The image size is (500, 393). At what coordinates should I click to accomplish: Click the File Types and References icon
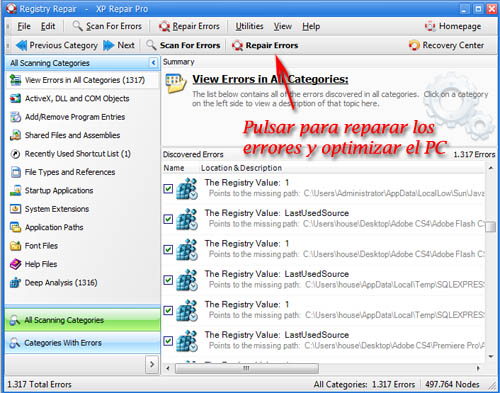[x=15, y=172]
